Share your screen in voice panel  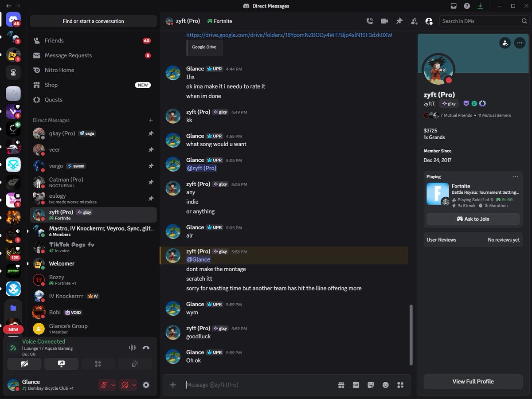[61, 364]
